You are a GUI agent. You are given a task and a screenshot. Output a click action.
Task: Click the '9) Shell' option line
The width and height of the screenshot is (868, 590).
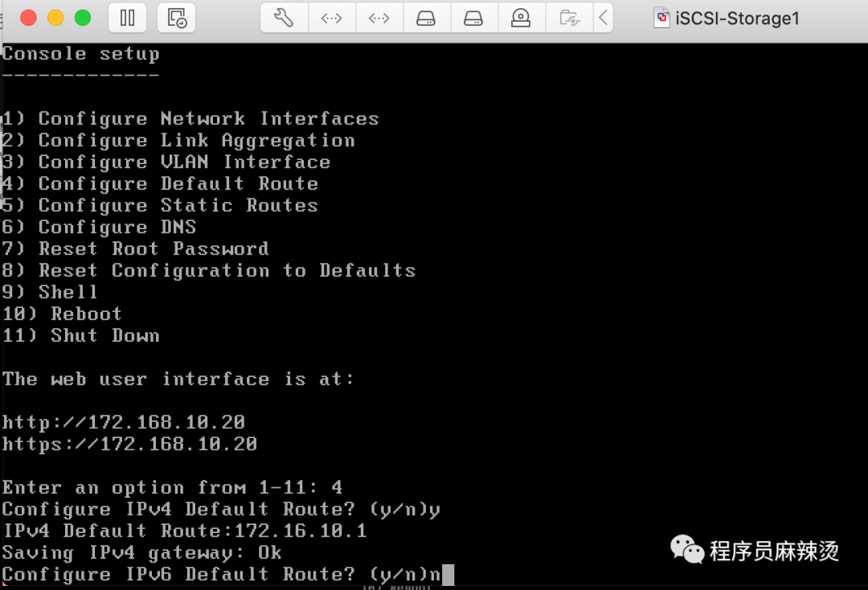pos(50,292)
